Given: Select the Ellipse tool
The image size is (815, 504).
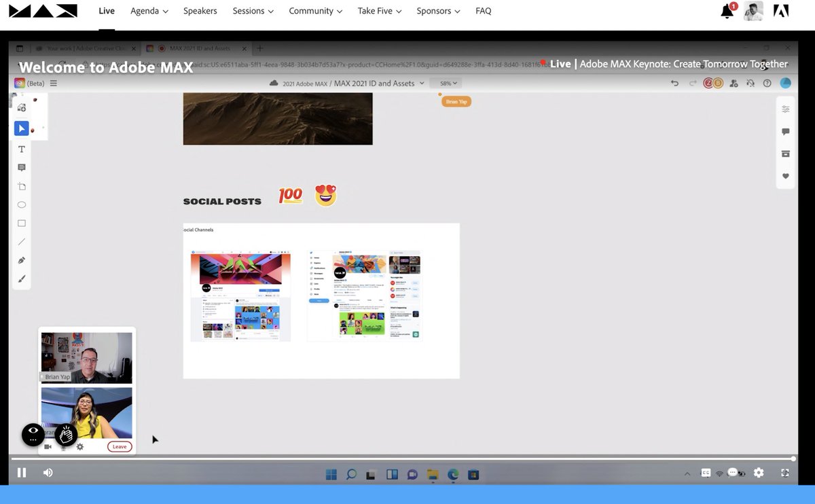Looking at the screenshot, I should tap(22, 204).
